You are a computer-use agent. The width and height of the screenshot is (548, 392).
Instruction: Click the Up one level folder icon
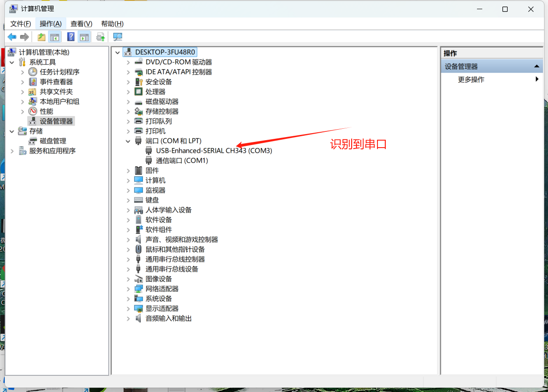coord(41,37)
